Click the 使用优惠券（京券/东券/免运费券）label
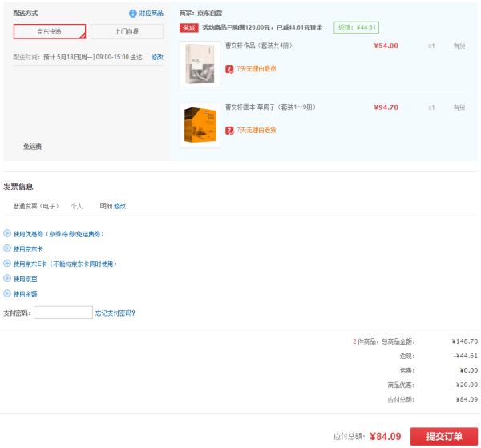 [x=59, y=234]
